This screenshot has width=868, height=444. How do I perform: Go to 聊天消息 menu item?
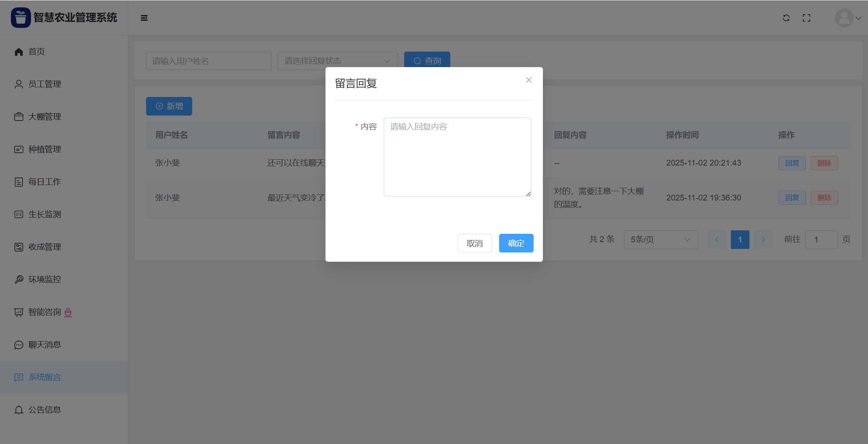[45, 345]
